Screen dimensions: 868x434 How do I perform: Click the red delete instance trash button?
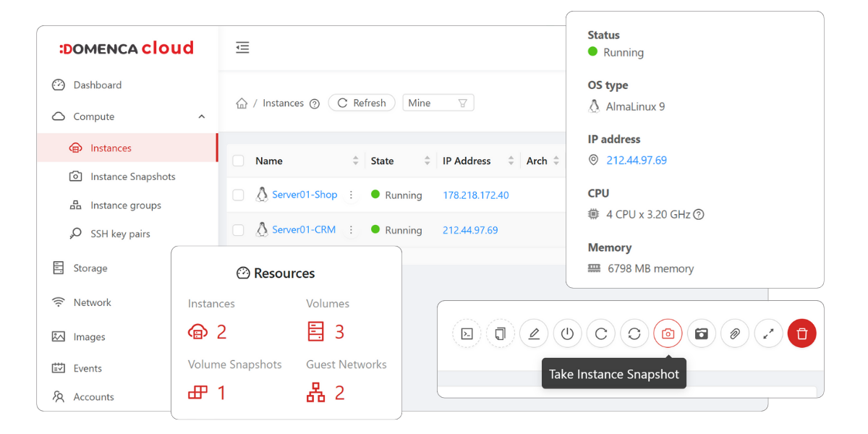click(801, 333)
